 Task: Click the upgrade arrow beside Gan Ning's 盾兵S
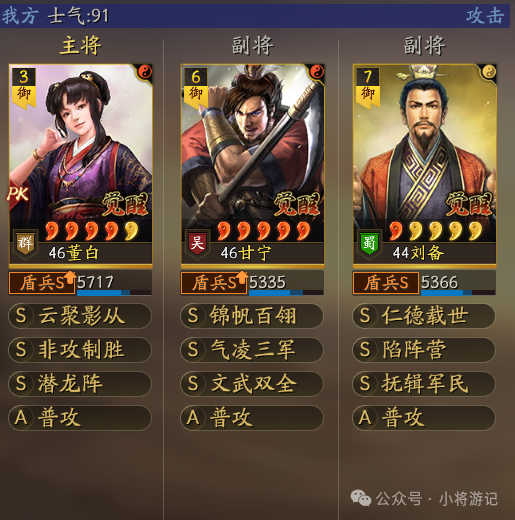point(242,277)
